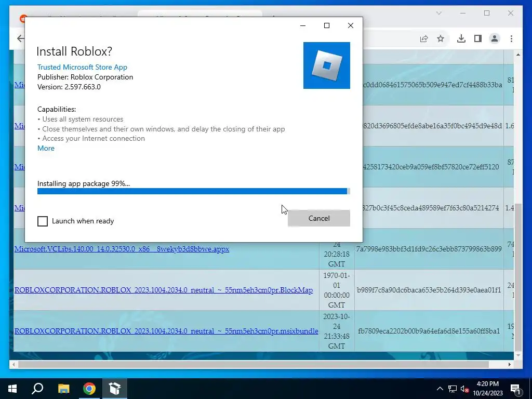The image size is (532, 399).
Task: Cancel the Roblox installation
Action: 319,218
